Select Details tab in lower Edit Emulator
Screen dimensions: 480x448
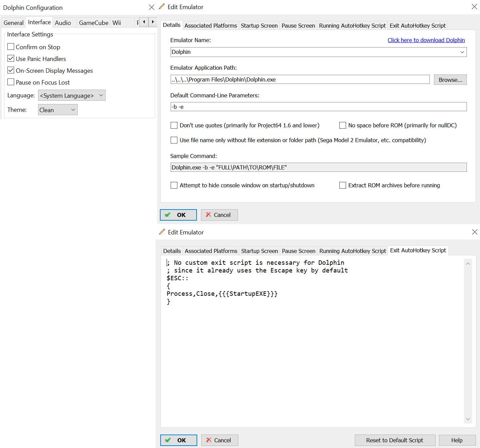pyautogui.click(x=172, y=251)
